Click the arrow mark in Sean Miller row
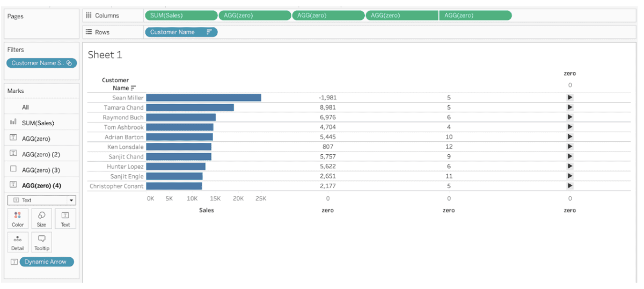The image size is (644, 289). click(570, 98)
